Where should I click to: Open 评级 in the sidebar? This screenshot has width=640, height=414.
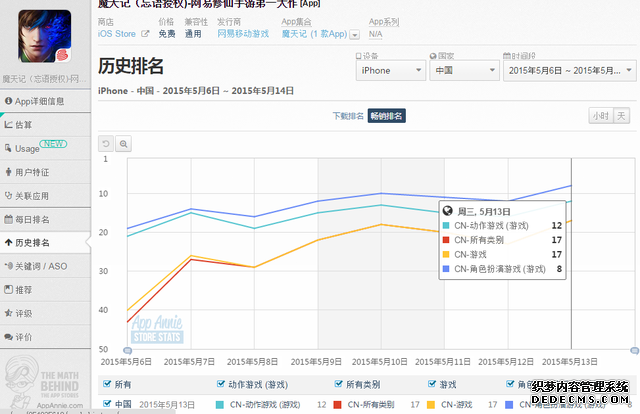(45, 313)
